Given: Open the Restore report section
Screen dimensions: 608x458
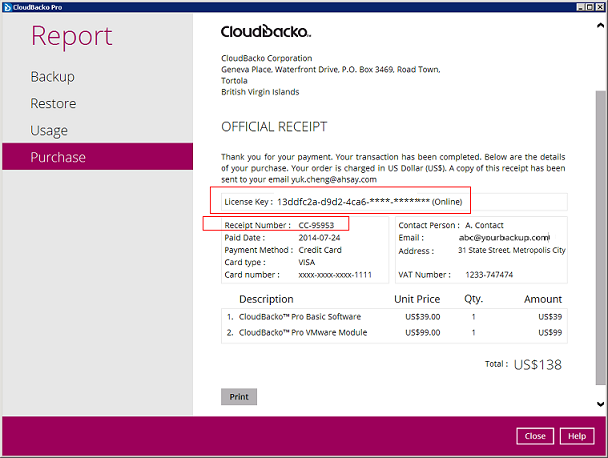Looking at the screenshot, I should pyautogui.click(x=53, y=104).
